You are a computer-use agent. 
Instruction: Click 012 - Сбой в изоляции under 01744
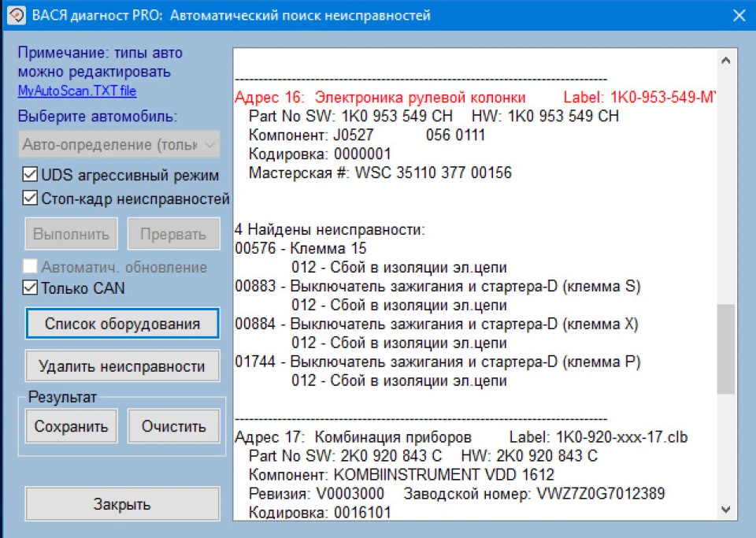[399, 380]
